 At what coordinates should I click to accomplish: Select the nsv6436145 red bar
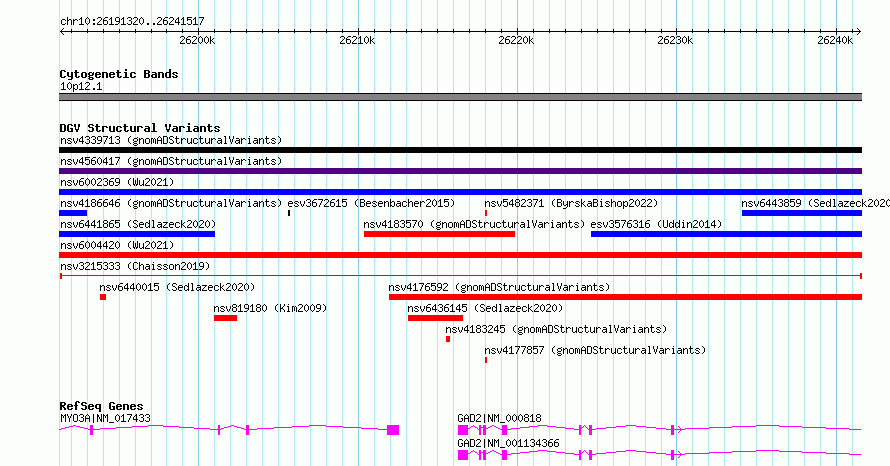(435, 318)
